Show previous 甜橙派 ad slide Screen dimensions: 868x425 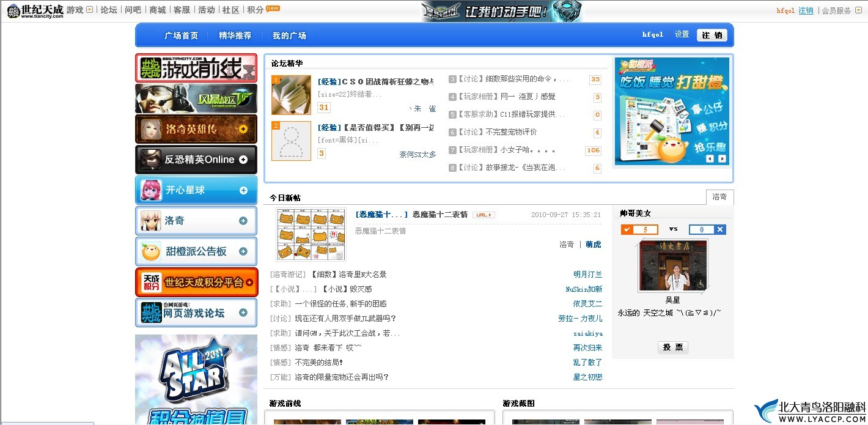point(710,158)
